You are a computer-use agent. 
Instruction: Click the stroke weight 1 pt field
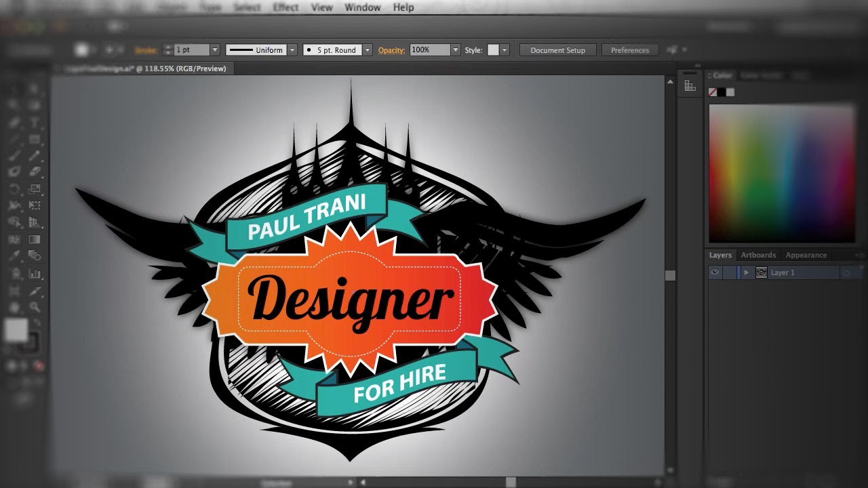pyautogui.click(x=191, y=50)
